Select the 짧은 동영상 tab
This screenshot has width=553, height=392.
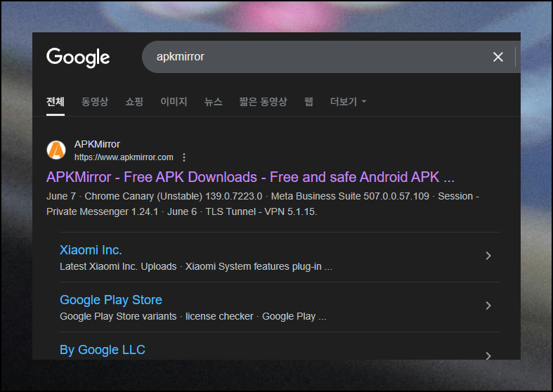263,102
